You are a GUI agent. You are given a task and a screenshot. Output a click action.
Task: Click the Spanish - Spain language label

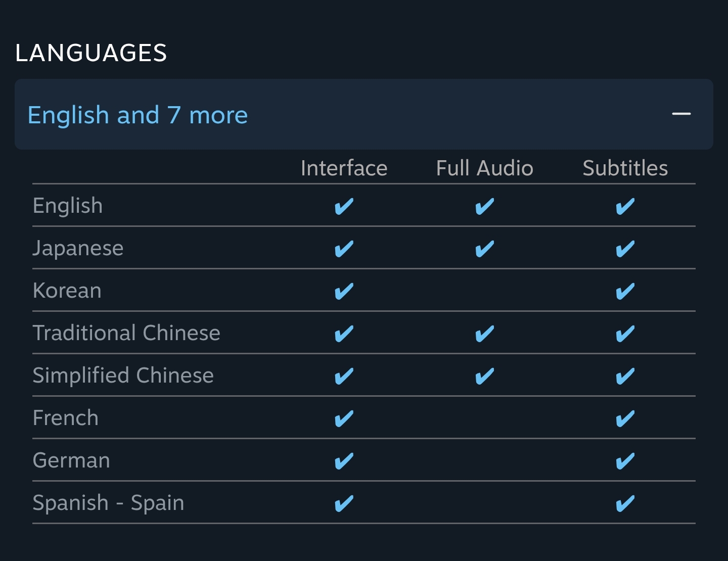point(108,503)
